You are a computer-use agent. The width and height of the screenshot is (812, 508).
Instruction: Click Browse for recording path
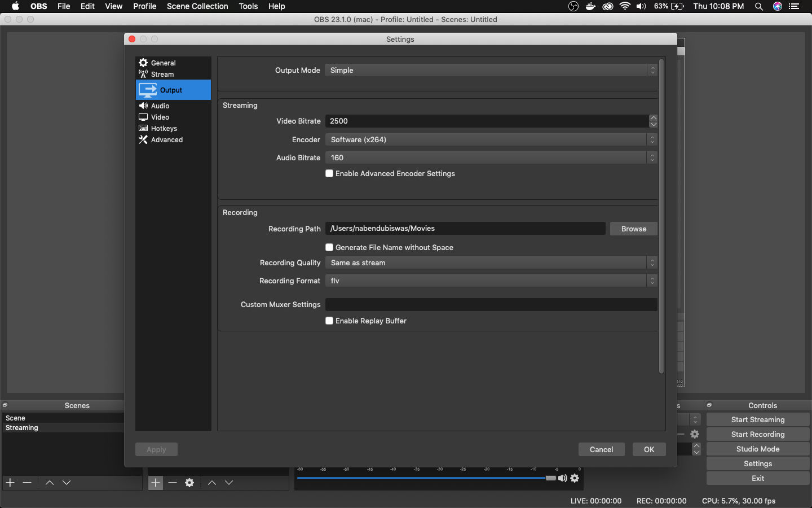[634, 229]
